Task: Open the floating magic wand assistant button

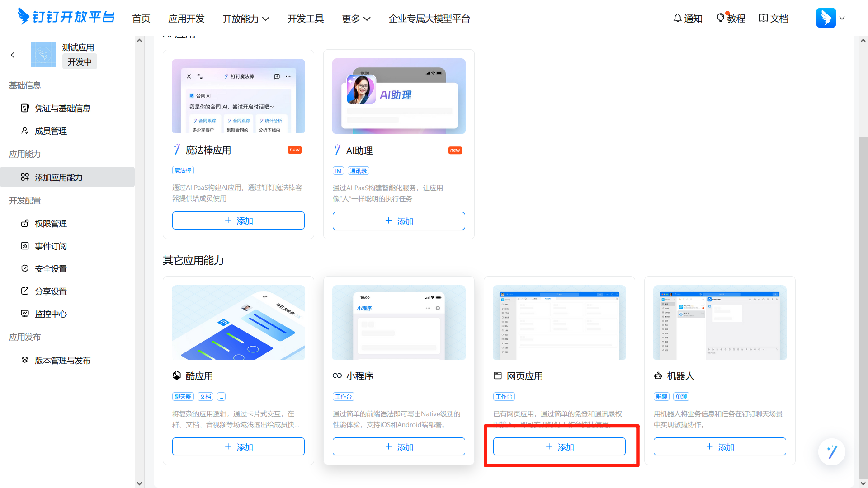Action: 832,451
